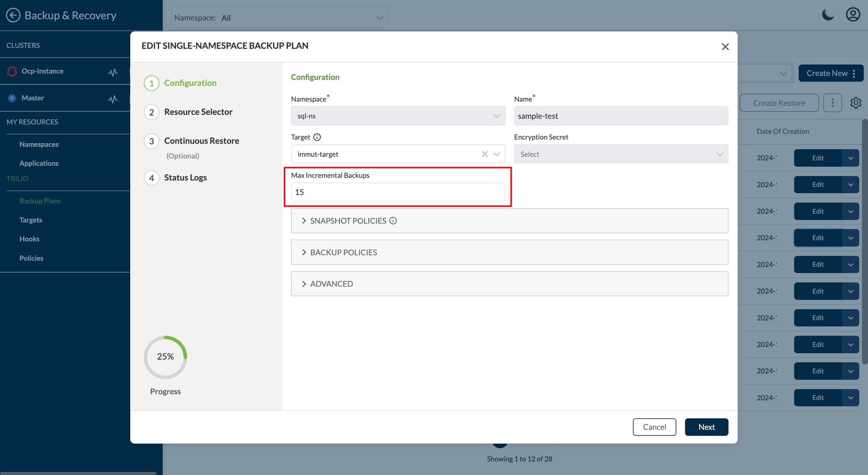Open the table settings gear icon
This screenshot has width=868, height=475.
tap(856, 103)
